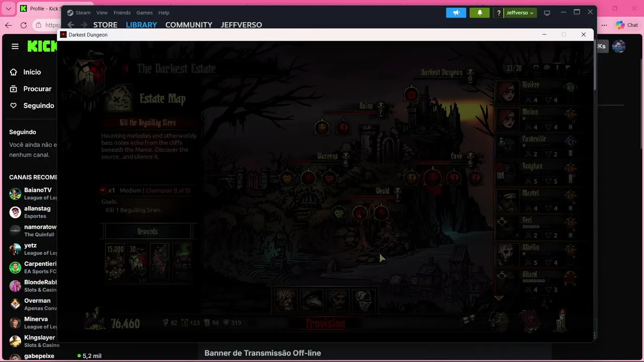Open the allanstag channel
This screenshot has width=644, height=362.
[x=32, y=212]
